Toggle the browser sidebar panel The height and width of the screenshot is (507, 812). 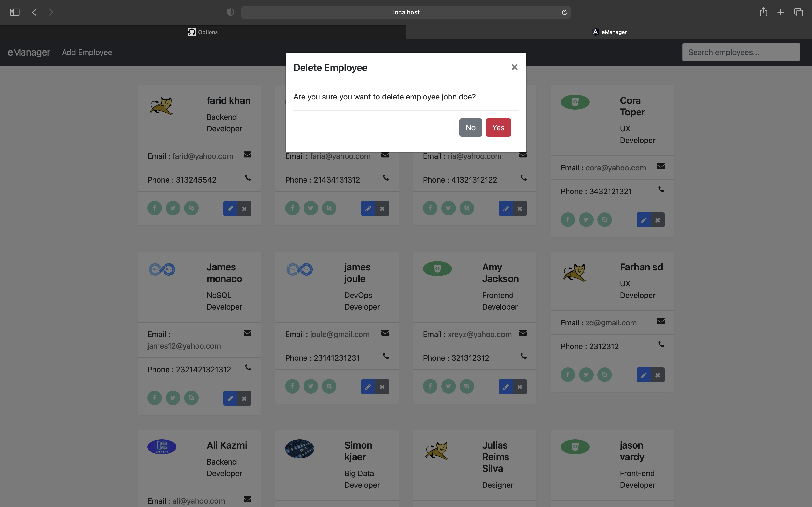(x=14, y=12)
